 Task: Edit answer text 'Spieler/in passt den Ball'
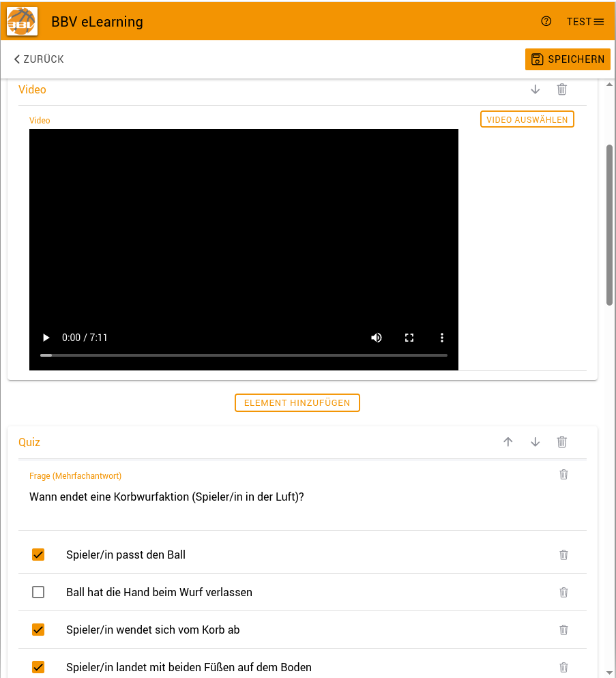[126, 555]
